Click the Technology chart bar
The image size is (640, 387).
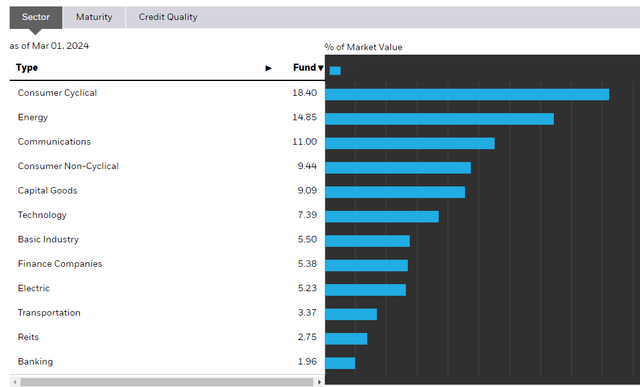pyautogui.click(x=382, y=217)
